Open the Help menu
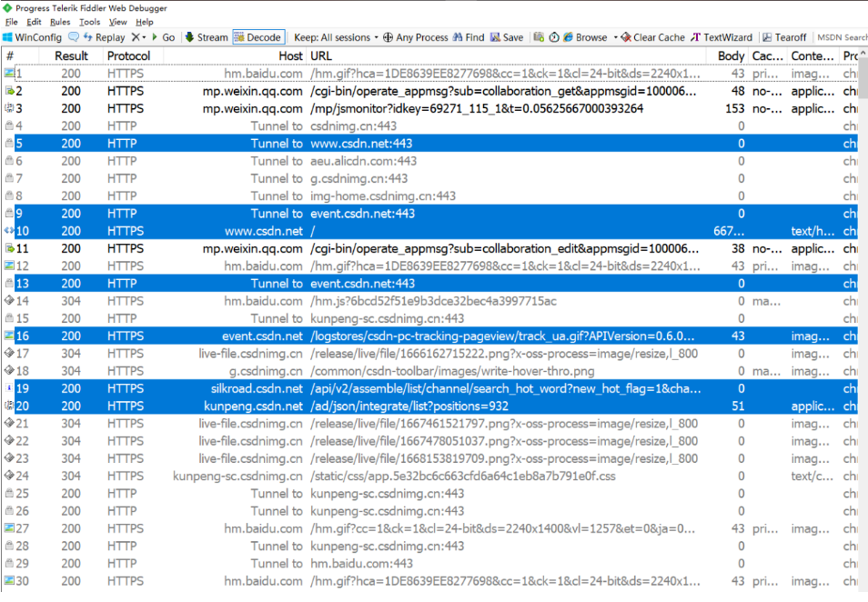The width and height of the screenshot is (868, 602). pyautogui.click(x=144, y=22)
